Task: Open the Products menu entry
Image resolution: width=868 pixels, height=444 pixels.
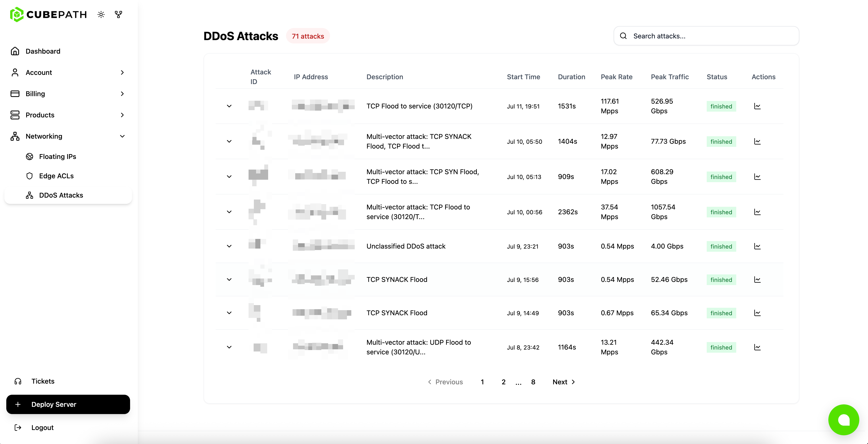Action: pyautogui.click(x=40, y=115)
